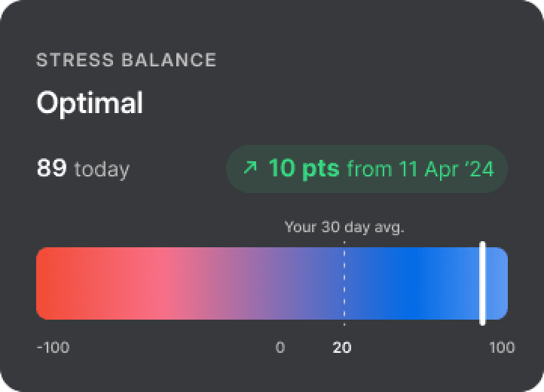Open the 10 pts from 11 Apr '24 badge
Image resolution: width=544 pixels, height=392 pixels.
(x=367, y=169)
